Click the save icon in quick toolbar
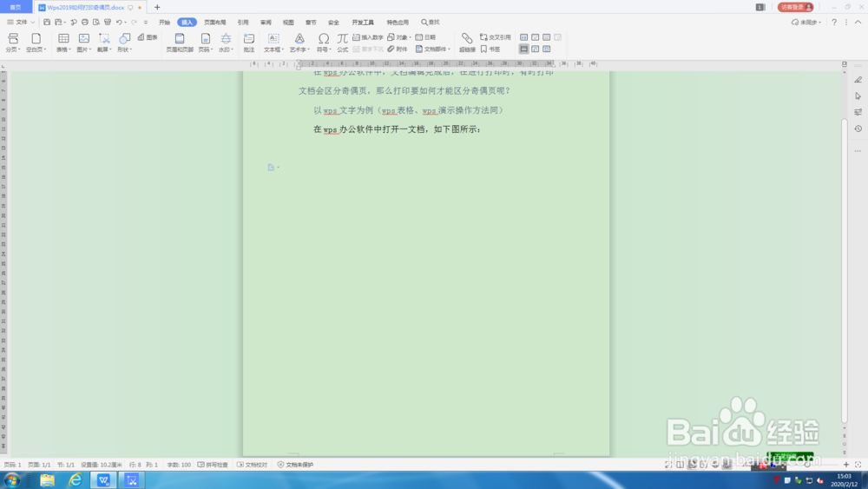Screen dimensions: 868x489 click(x=47, y=23)
